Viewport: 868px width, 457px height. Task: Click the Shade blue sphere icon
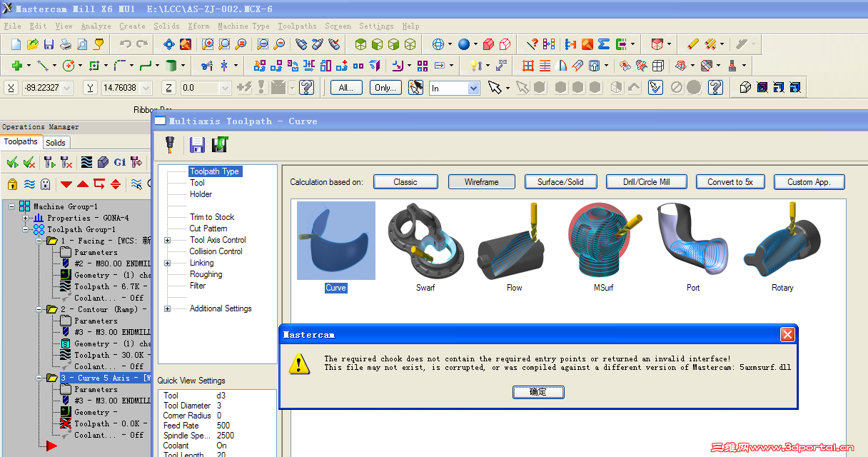464,44
